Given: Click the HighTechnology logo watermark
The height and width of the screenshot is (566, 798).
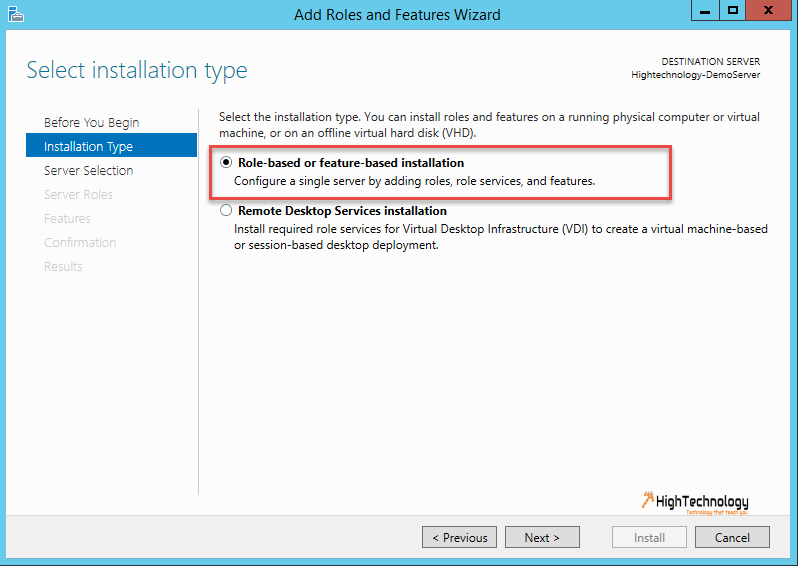Looking at the screenshot, I should [x=695, y=503].
